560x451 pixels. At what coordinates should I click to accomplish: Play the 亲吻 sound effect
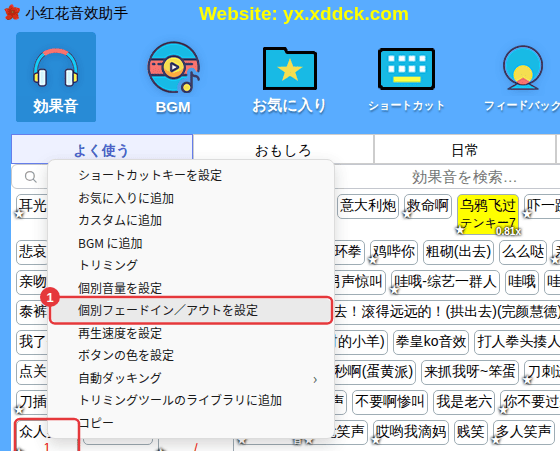(32, 282)
